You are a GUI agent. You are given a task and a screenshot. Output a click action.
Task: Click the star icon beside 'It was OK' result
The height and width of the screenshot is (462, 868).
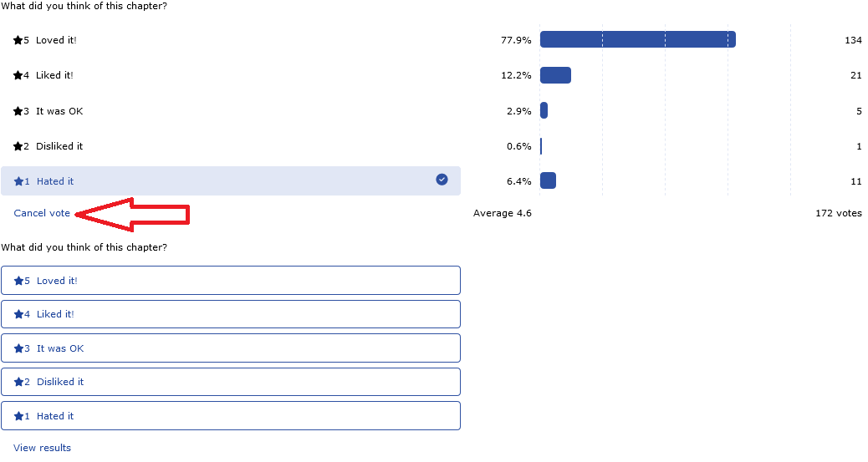click(x=18, y=111)
